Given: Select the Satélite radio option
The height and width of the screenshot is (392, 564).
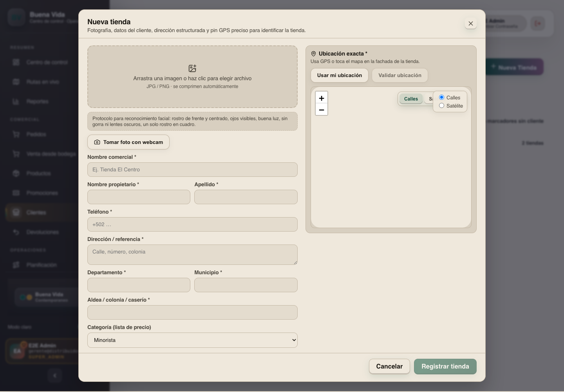Looking at the screenshot, I should click(441, 106).
